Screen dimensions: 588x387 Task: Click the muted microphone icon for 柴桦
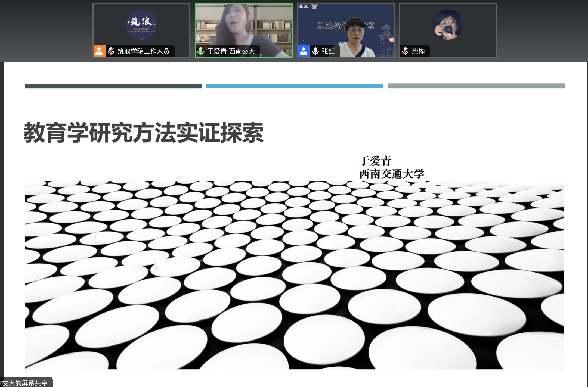point(405,51)
